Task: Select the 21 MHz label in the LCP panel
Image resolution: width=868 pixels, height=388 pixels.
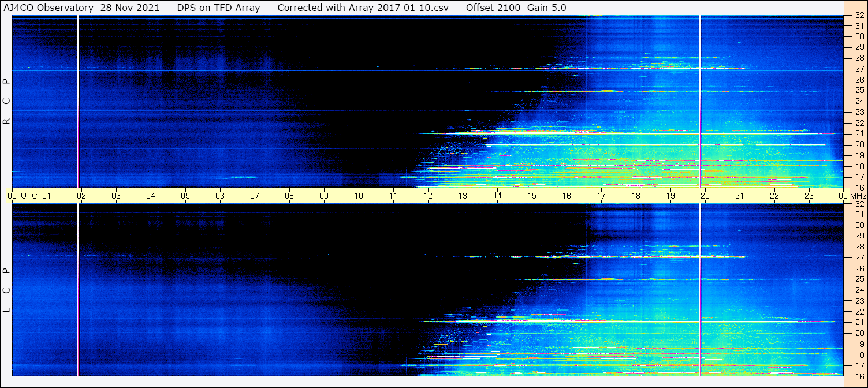Action: [859, 322]
